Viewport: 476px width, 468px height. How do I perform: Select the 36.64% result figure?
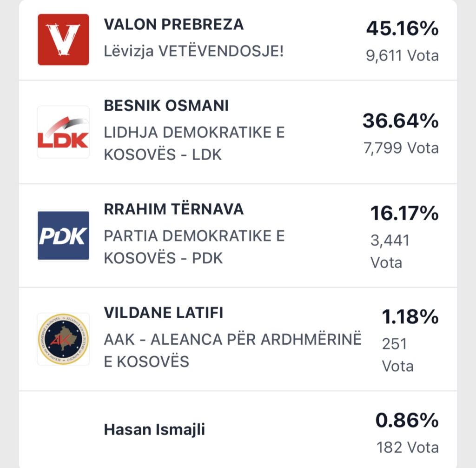pyautogui.click(x=400, y=121)
